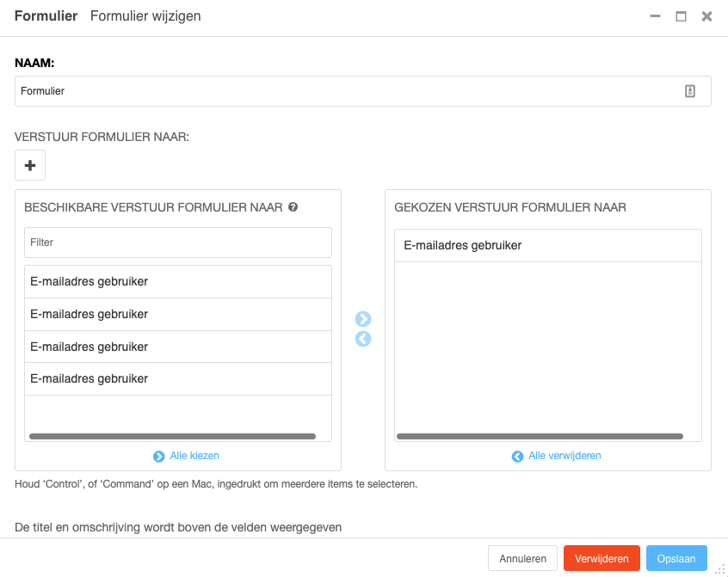Click the Opslaan button
The width and height of the screenshot is (728, 577).
click(676, 557)
